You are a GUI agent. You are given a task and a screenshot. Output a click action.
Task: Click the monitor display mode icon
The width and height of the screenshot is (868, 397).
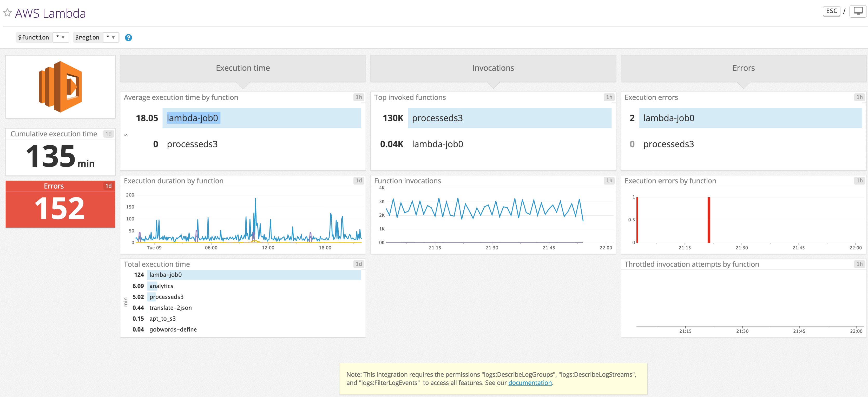click(858, 11)
